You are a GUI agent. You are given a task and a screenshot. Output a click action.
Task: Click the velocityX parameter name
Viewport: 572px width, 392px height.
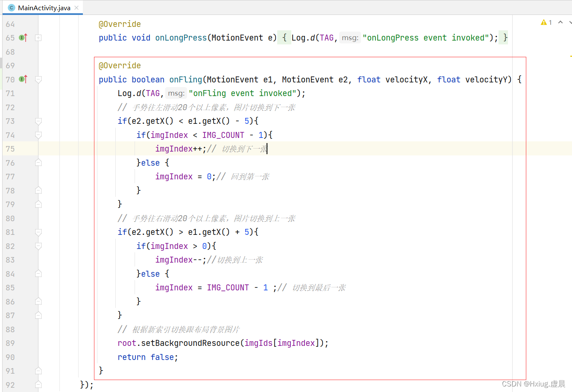(x=406, y=79)
